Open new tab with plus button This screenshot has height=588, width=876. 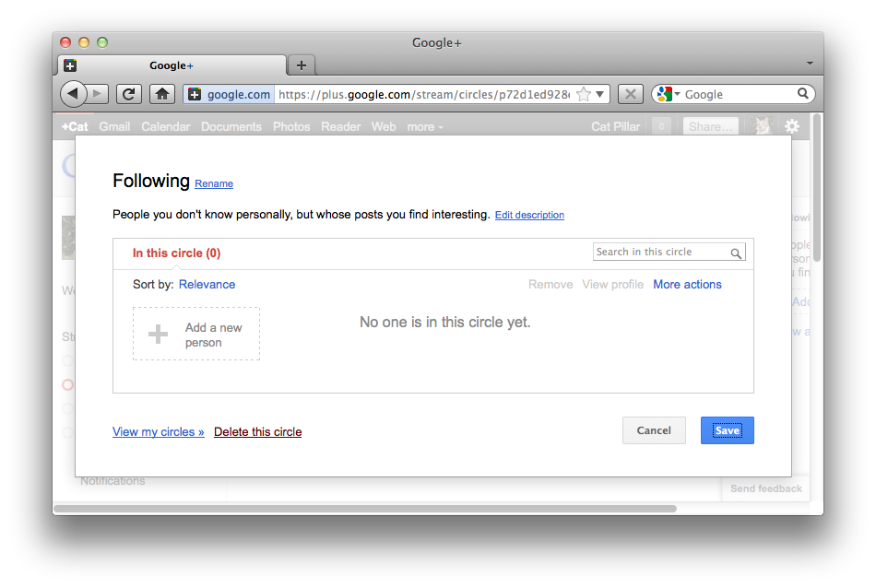[302, 65]
